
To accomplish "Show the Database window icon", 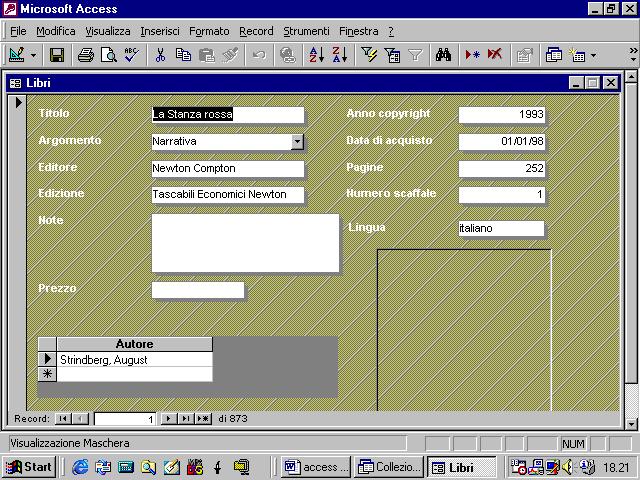I will coord(553,55).
